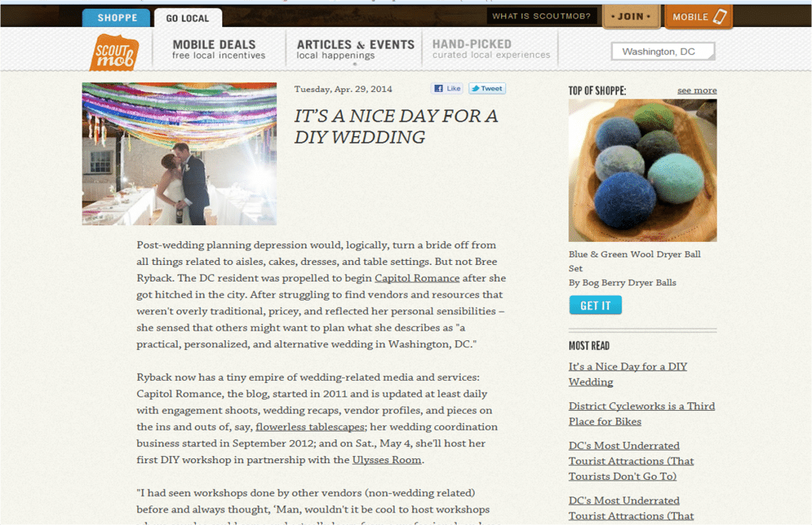Follow the flowerless tablescapes link

311,427
